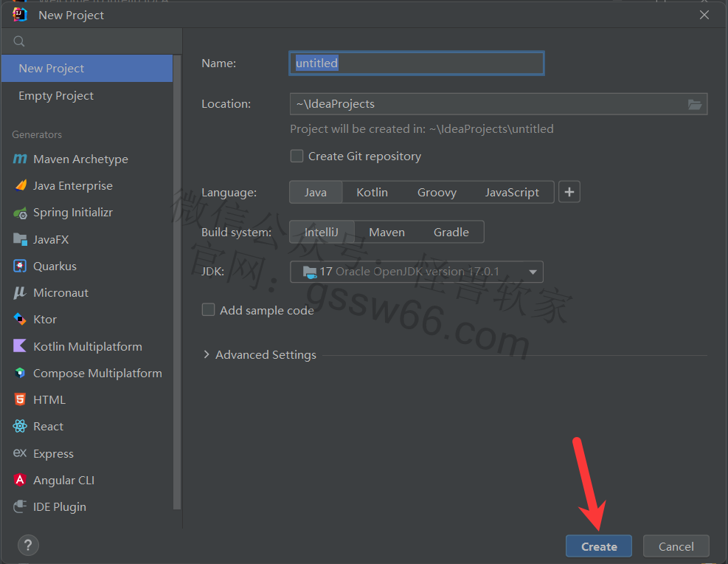Image resolution: width=728 pixels, height=564 pixels.
Task: Click the Create button
Action: point(598,546)
